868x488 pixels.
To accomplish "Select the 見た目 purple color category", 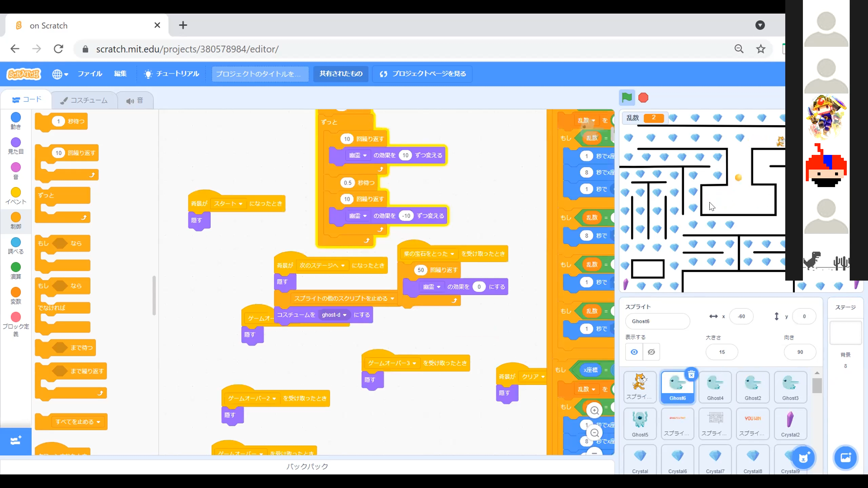I will pos(16,146).
